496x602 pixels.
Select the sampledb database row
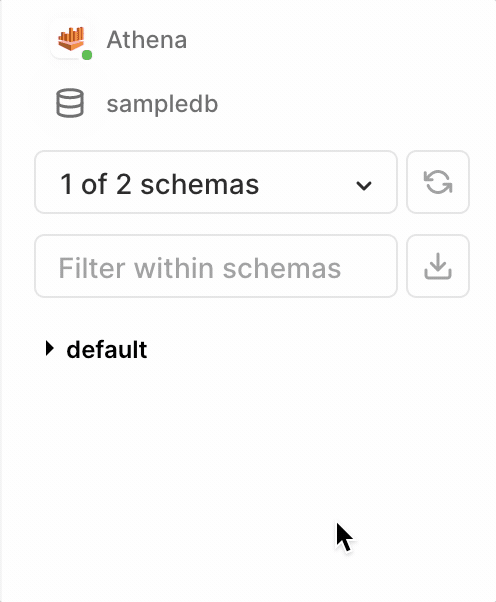pyautogui.click(x=137, y=103)
